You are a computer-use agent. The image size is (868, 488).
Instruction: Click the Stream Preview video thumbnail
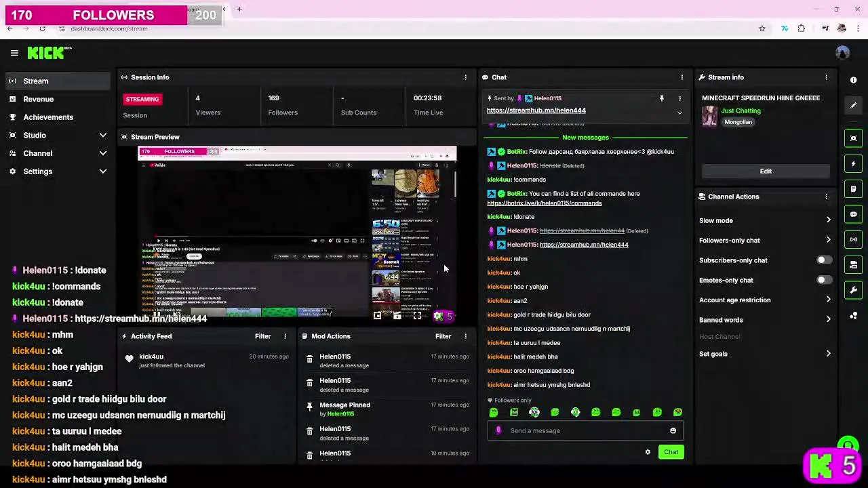(x=297, y=233)
